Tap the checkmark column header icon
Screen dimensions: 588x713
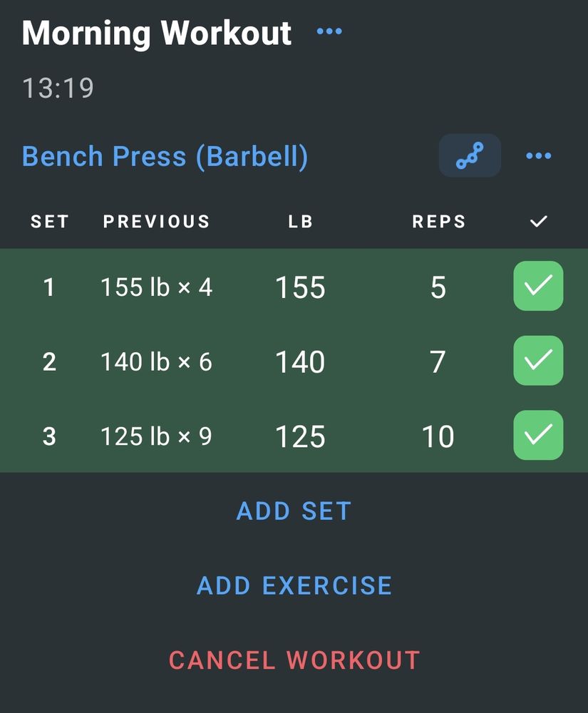539,222
